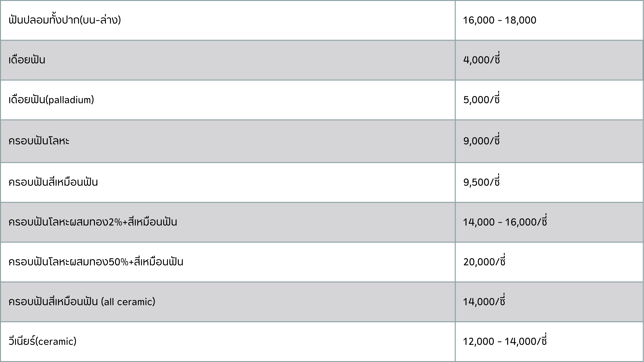Screen dimensions: 644x362
Task: Select the 12,000 lower price for วีเนียร์
Action: [x=479, y=341]
